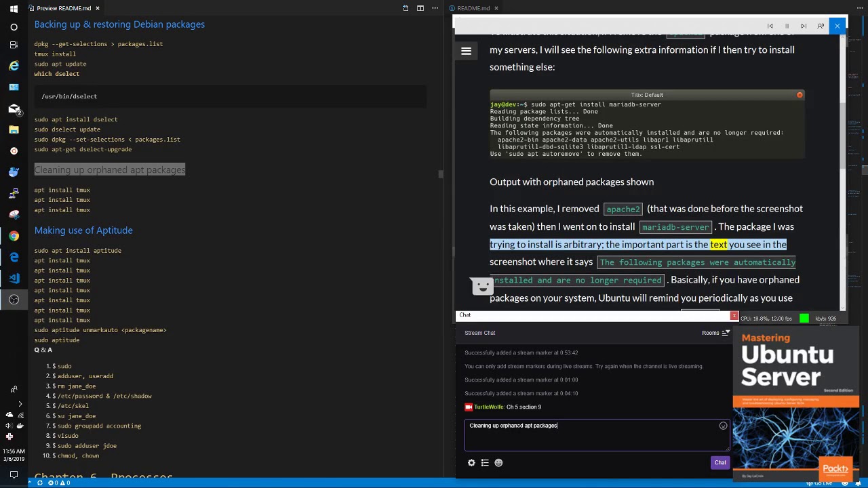Open the More Actions ellipsis menu
Screen dimensions: 868x488
click(x=435, y=8)
